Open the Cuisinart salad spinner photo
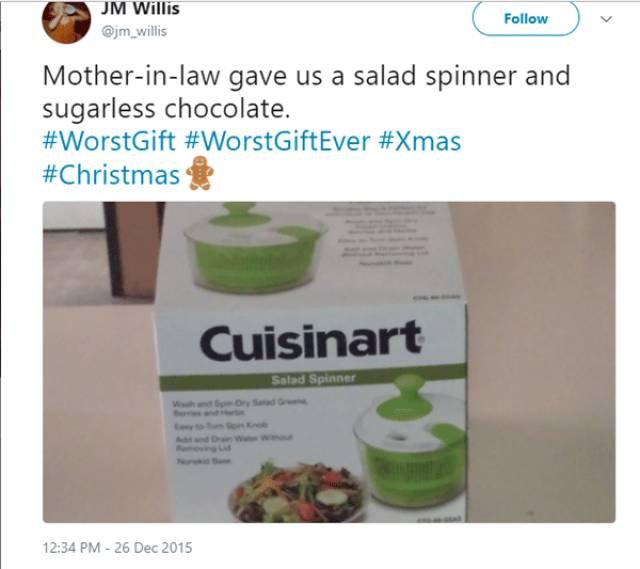 click(329, 362)
